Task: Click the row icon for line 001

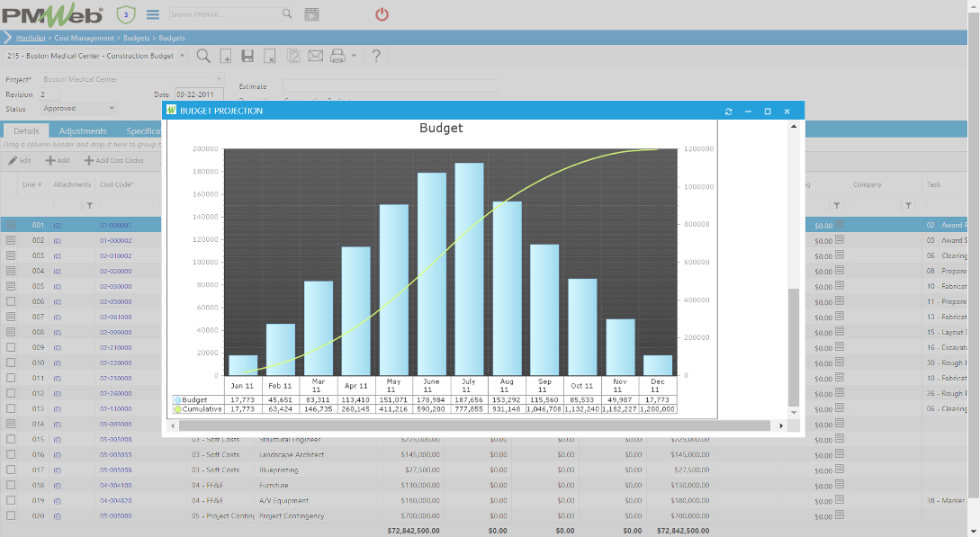Action: [11, 225]
